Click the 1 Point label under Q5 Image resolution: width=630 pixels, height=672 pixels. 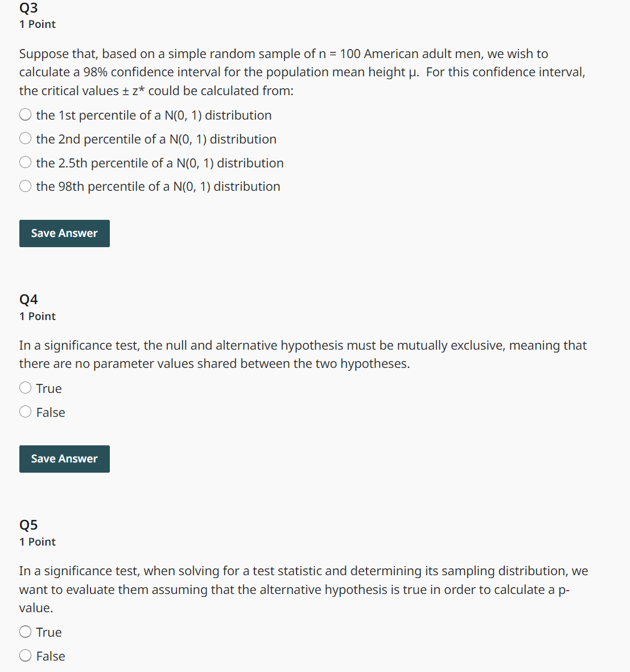(38, 542)
